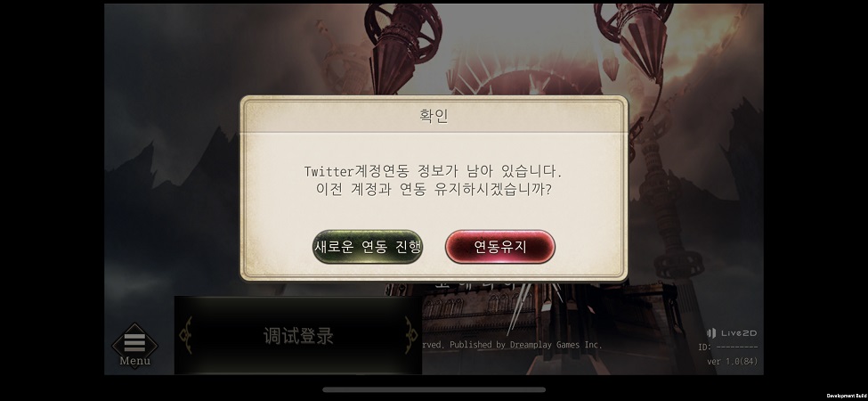
Task: Tap the iOS home indicator bar
Action: pyautogui.click(x=434, y=389)
